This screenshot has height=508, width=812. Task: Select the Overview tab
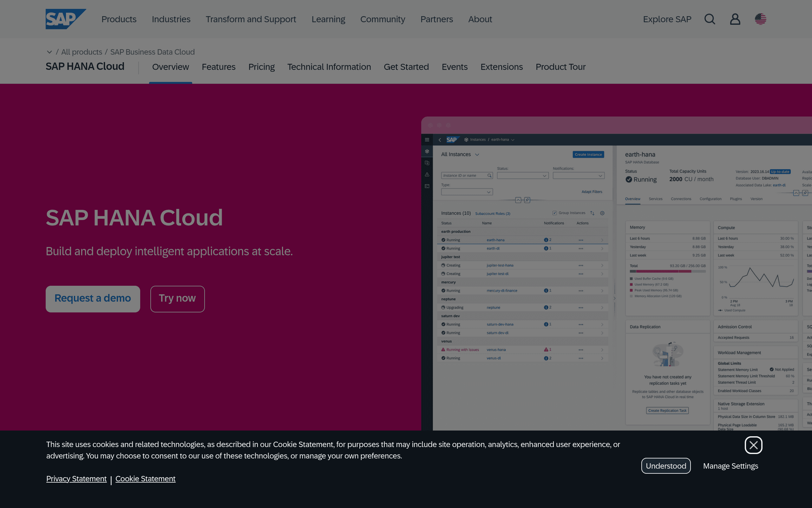[170, 67]
